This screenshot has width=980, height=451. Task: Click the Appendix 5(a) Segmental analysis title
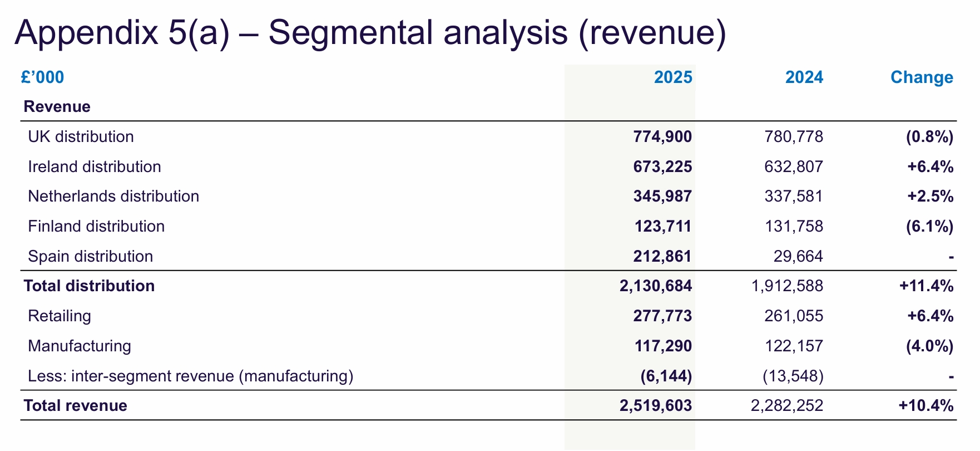click(370, 32)
